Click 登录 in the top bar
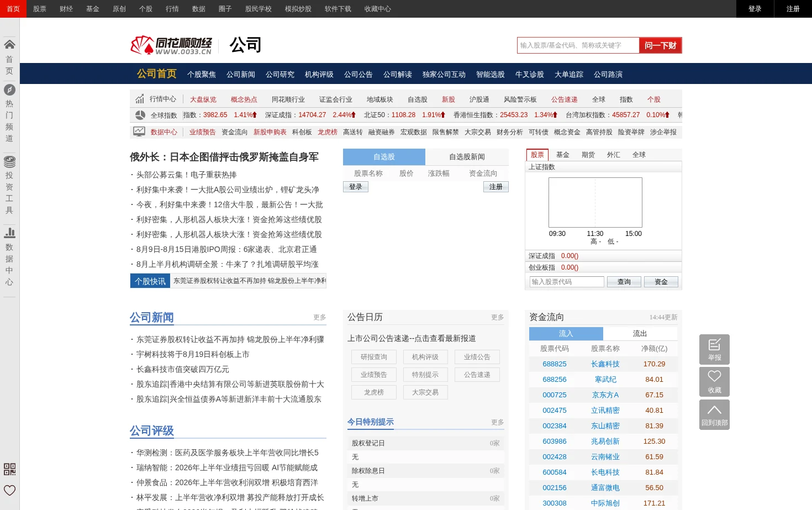The width and height of the screenshot is (812, 510). tap(755, 9)
